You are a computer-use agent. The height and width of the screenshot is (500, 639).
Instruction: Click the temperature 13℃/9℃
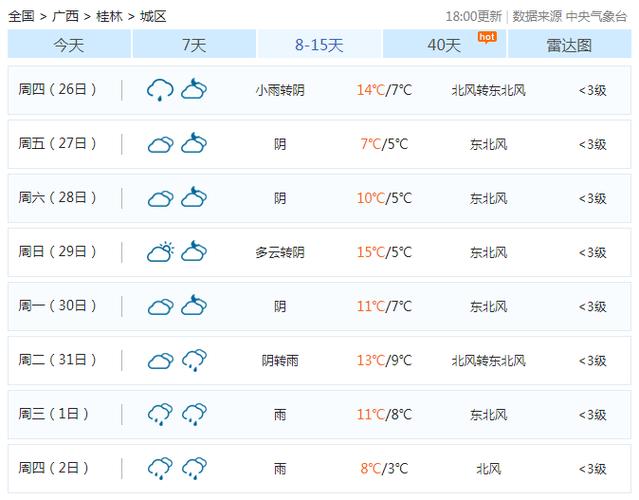(x=384, y=361)
